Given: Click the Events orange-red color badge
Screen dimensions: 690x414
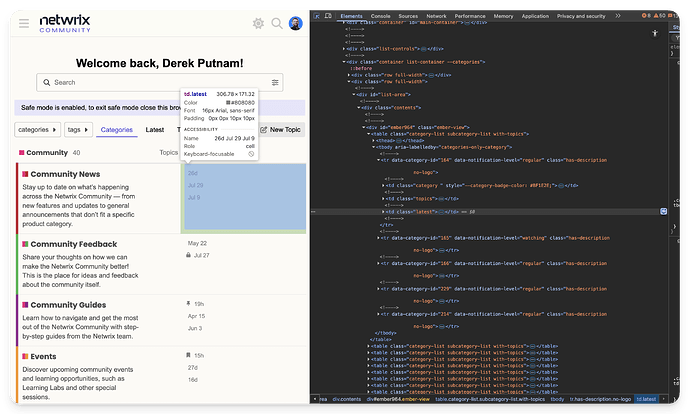Looking at the screenshot, I should coord(25,356).
